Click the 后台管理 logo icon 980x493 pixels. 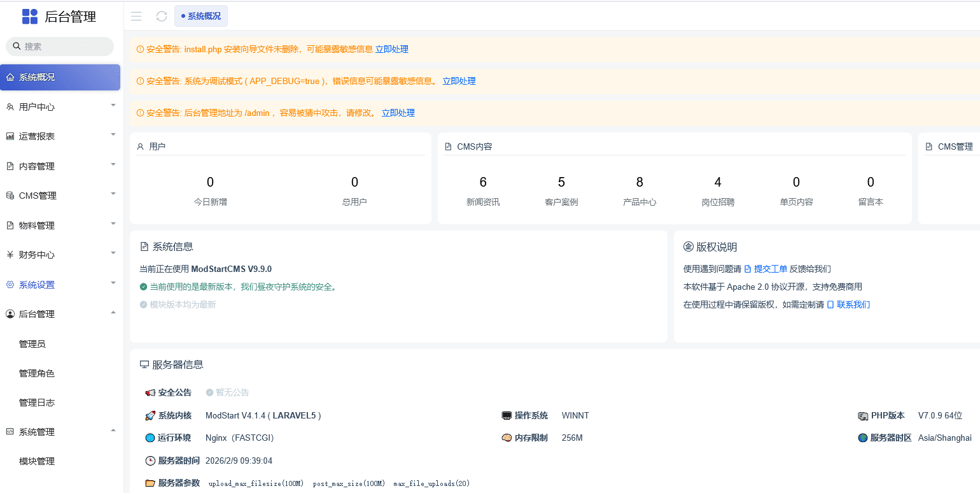click(30, 17)
